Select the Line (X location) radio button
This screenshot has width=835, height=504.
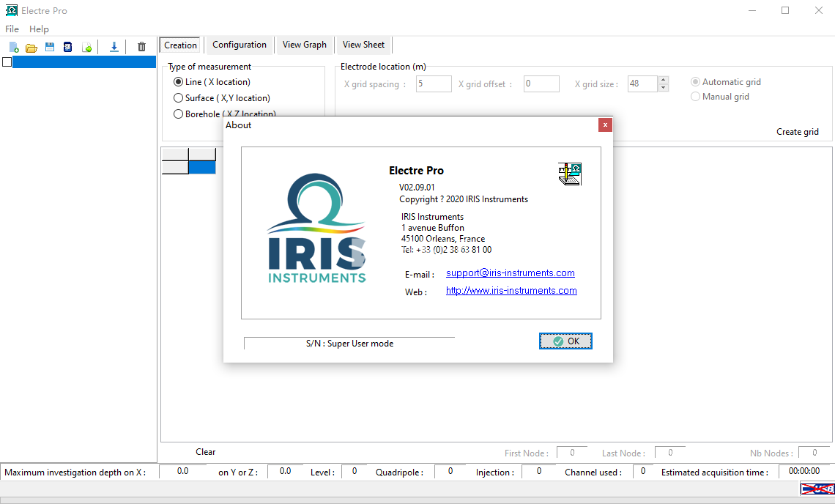tap(178, 82)
